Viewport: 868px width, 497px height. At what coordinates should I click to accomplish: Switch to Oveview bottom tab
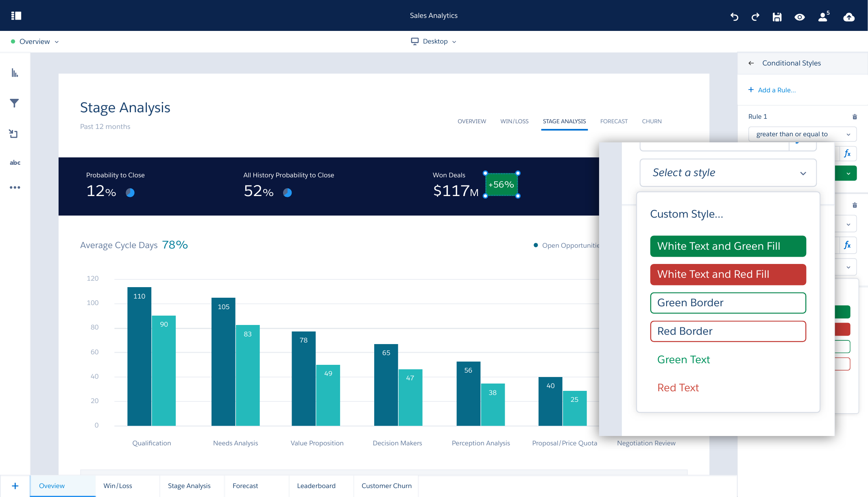point(63,486)
